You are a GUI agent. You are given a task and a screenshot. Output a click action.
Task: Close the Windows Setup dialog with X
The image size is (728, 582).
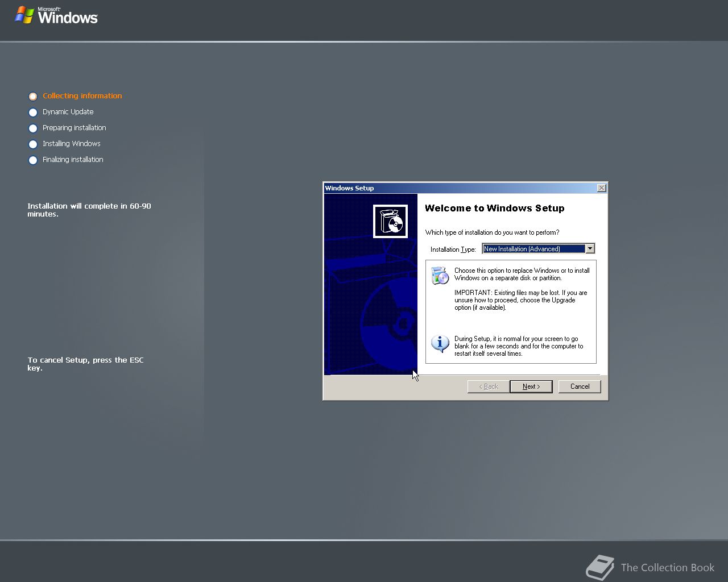coord(602,188)
